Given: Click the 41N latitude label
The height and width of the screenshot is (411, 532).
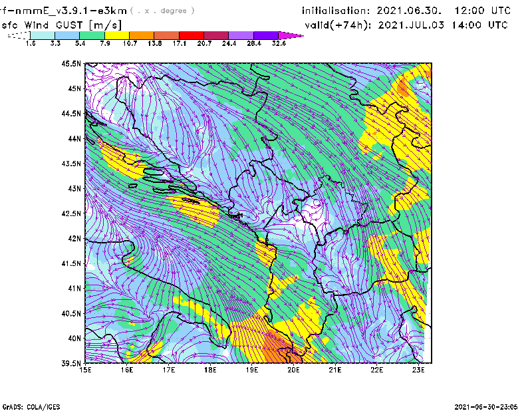Looking at the screenshot, I should 74,289.
